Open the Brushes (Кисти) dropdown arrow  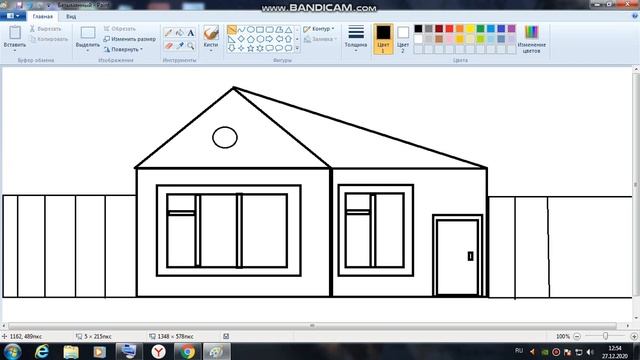point(211,51)
